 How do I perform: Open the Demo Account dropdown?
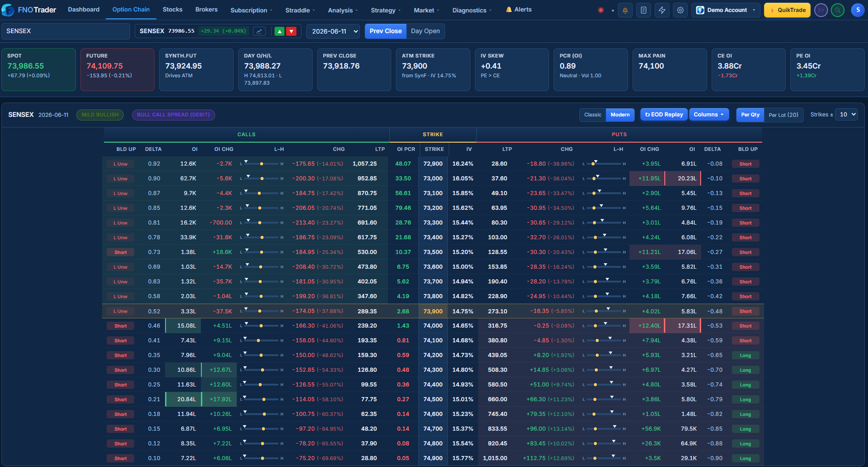point(726,10)
